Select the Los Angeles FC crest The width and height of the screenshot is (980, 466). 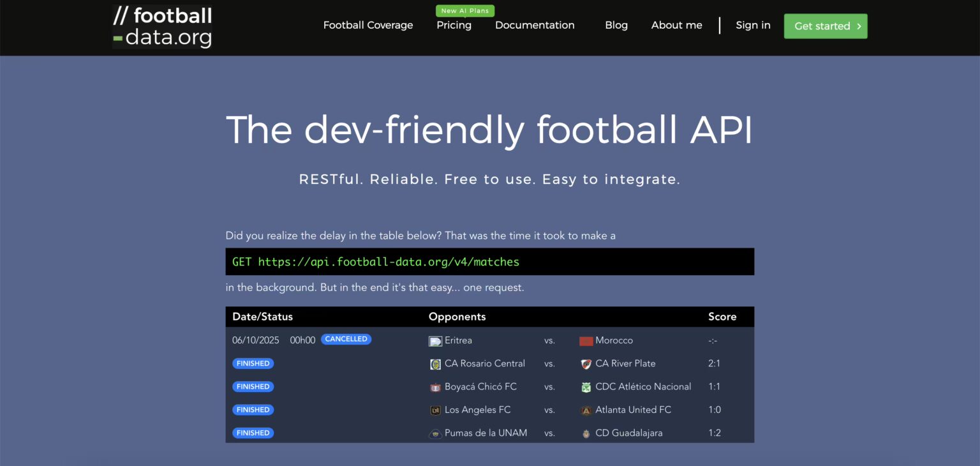(435, 409)
